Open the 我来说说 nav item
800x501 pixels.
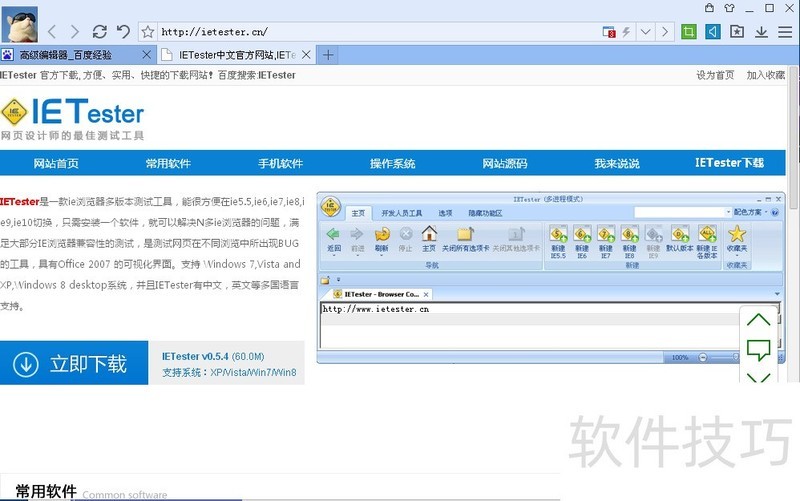pyautogui.click(x=617, y=163)
